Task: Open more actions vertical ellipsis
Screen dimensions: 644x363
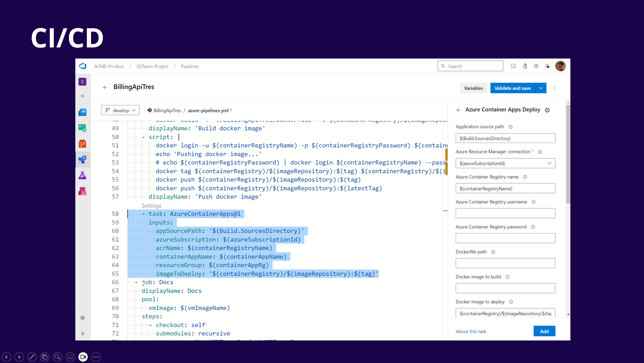Action: coord(555,88)
